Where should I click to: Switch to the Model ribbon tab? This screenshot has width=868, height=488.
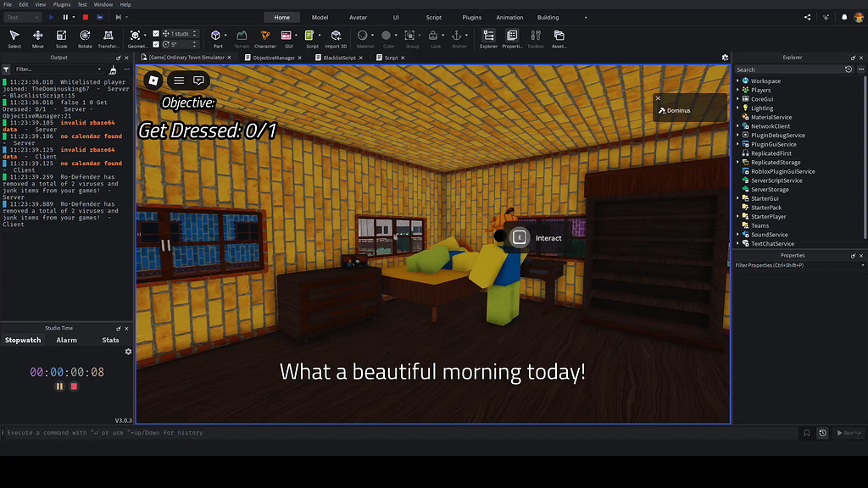pos(320,16)
